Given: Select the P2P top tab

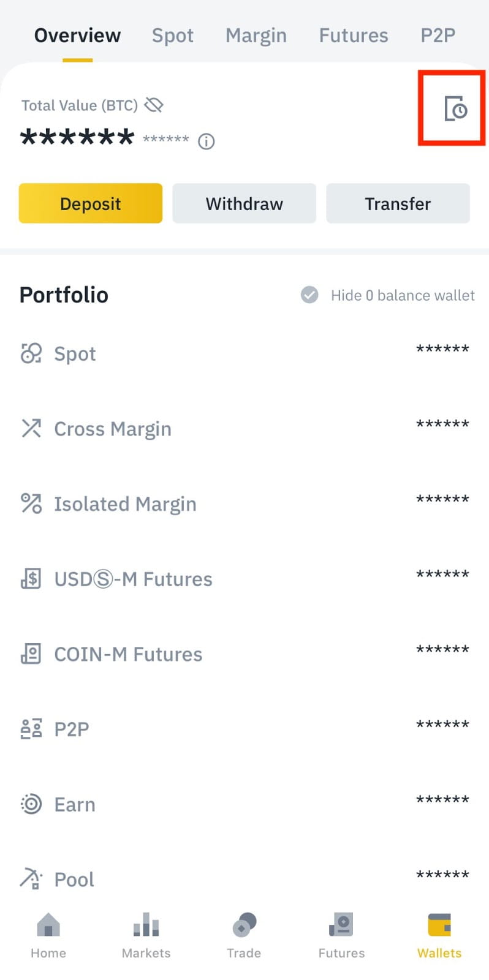Looking at the screenshot, I should (x=438, y=36).
